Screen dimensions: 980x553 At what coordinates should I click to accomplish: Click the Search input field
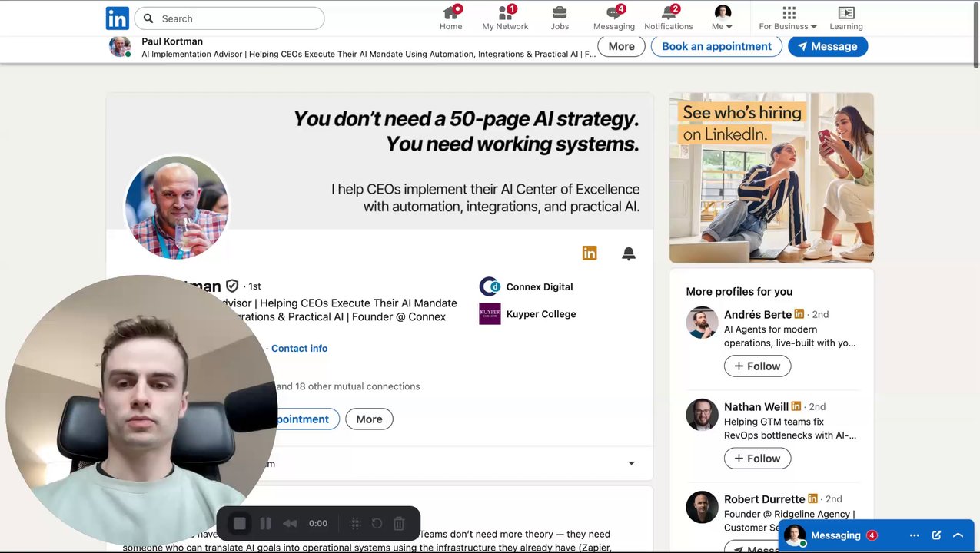pos(229,18)
